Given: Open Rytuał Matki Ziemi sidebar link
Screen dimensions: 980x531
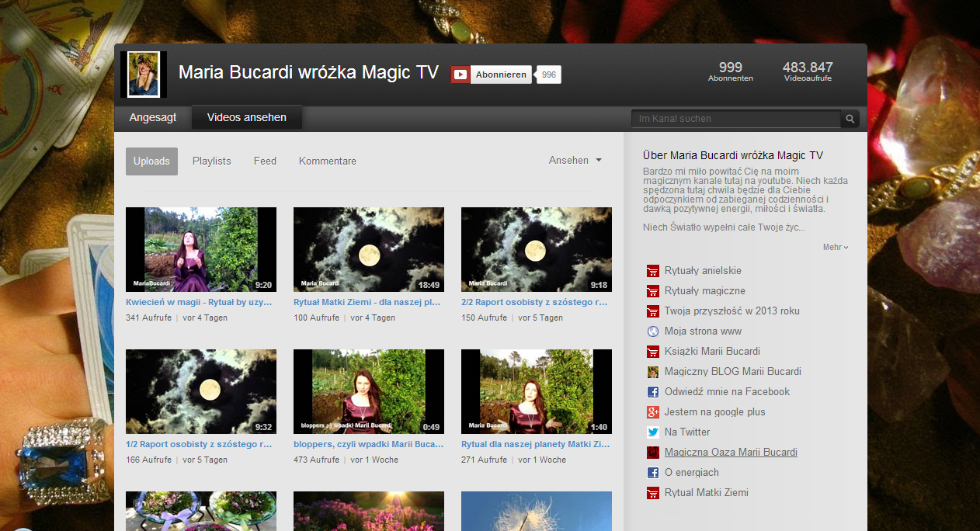Looking at the screenshot, I should [x=707, y=493].
